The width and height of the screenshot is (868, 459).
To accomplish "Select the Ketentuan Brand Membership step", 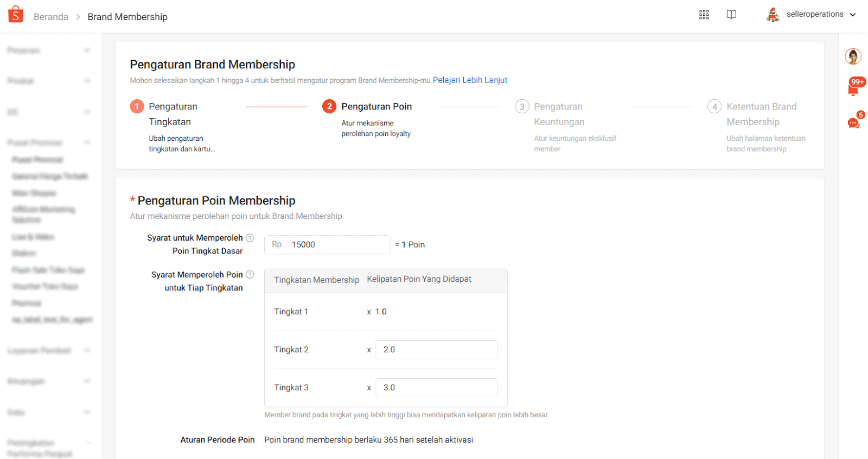I will pyautogui.click(x=762, y=114).
